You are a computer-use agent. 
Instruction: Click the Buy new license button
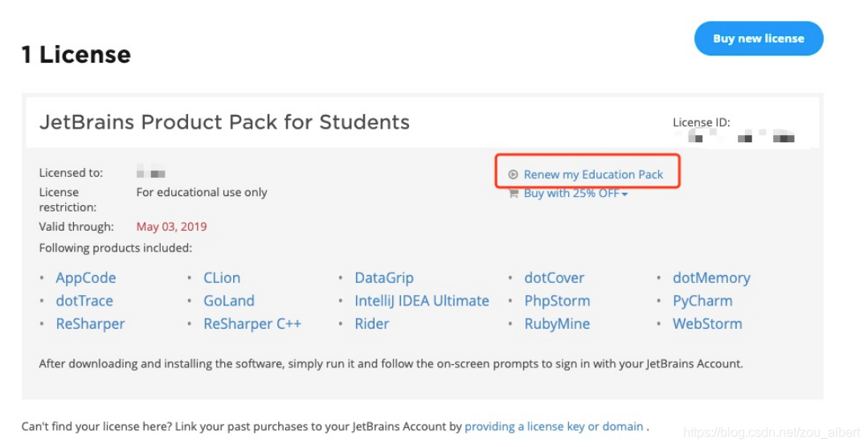tap(758, 39)
